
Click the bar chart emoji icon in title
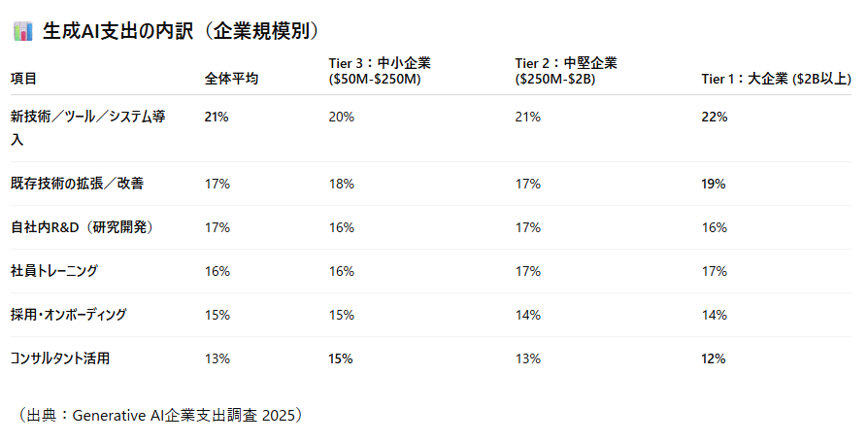pos(23,32)
